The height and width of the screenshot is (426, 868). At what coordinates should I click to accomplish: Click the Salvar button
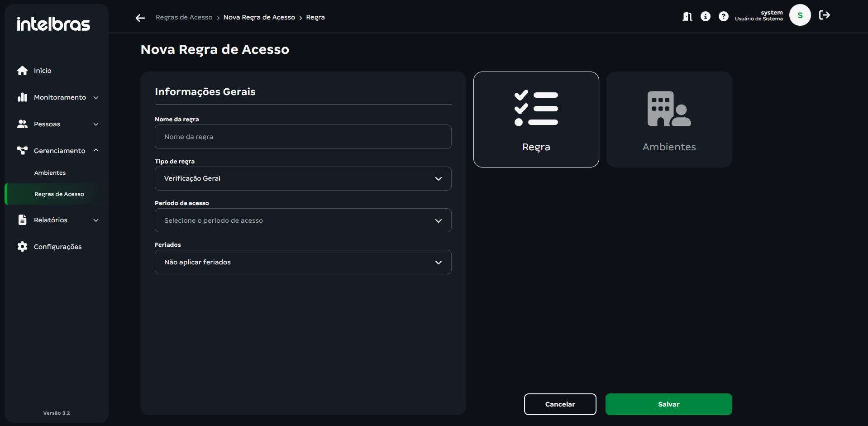pyautogui.click(x=668, y=404)
